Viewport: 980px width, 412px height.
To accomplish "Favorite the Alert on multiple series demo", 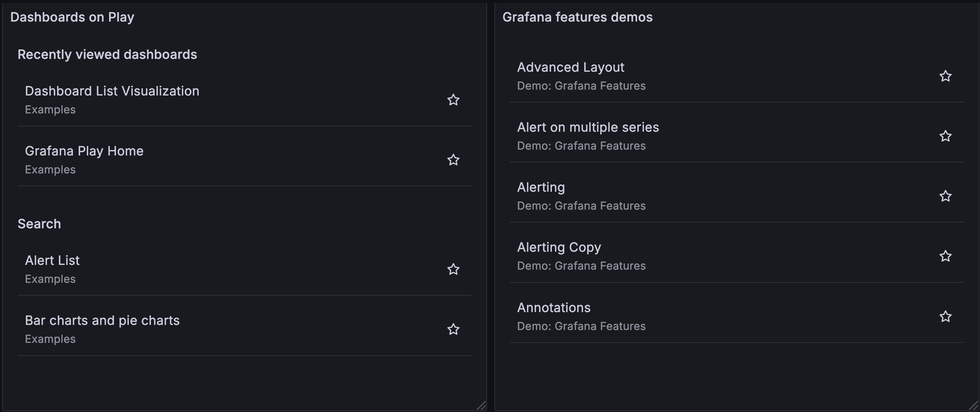I will 946,136.
